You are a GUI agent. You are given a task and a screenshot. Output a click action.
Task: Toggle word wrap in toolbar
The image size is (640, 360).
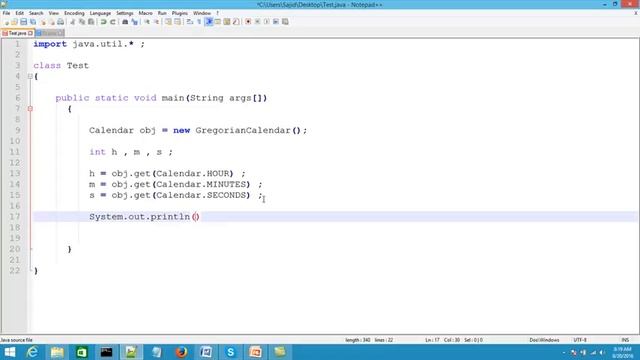click(x=190, y=22)
